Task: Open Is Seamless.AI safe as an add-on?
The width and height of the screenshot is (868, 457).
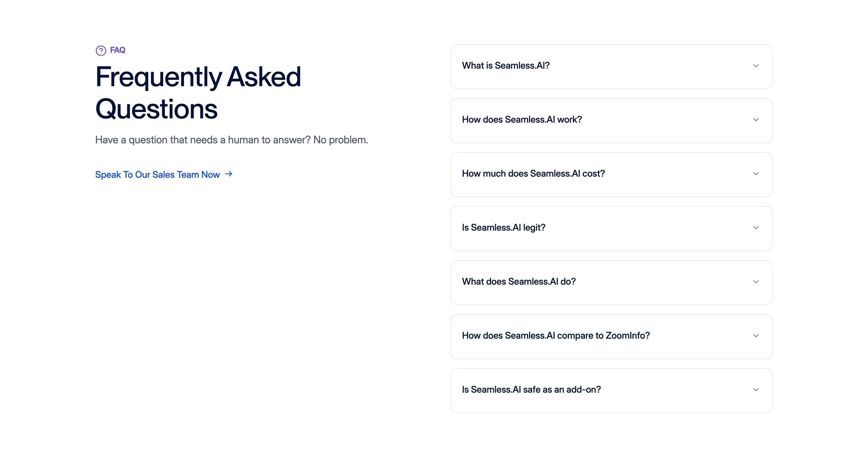Action: click(611, 390)
